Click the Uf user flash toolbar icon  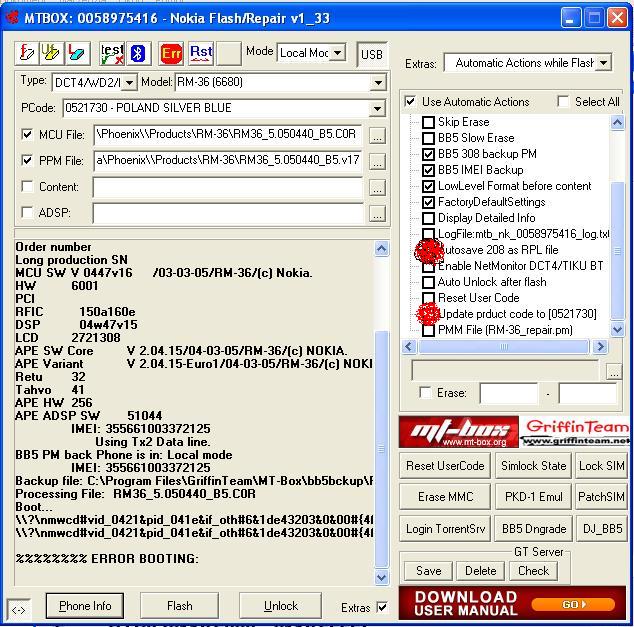pyautogui.click(x=51, y=53)
